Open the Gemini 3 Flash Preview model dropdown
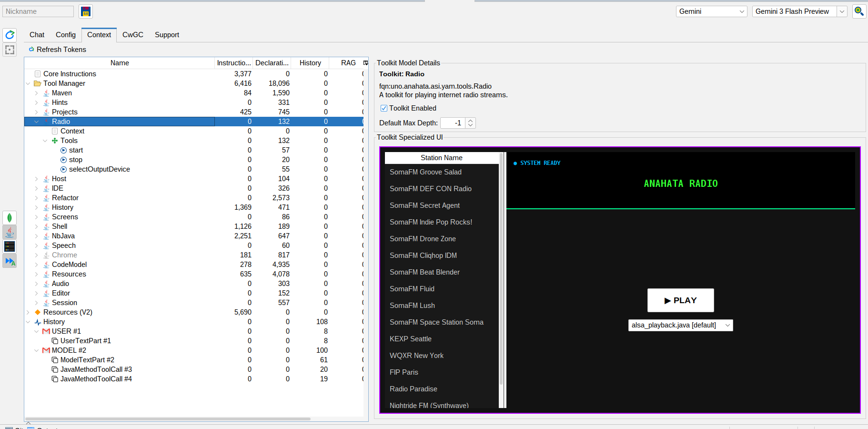The image size is (868, 429). (x=842, y=11)
